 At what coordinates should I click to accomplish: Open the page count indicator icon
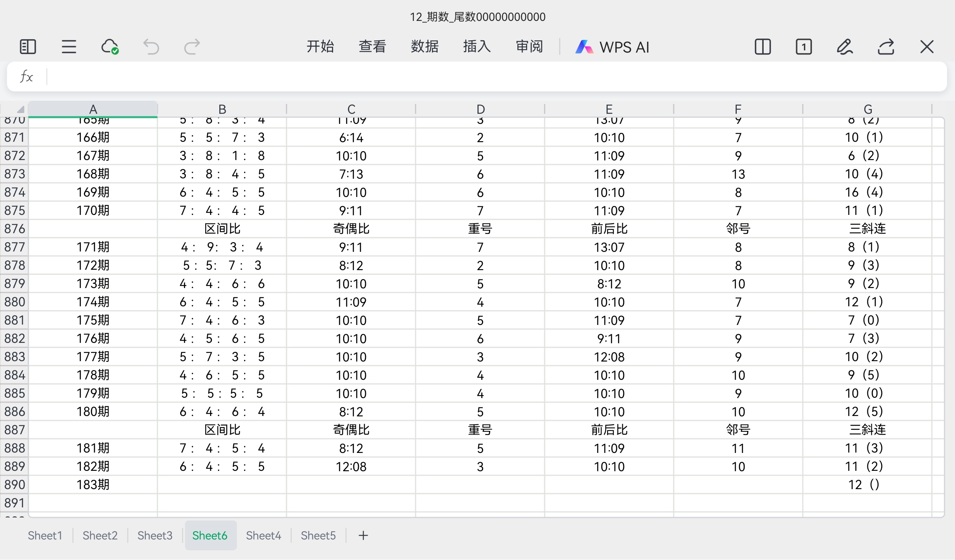[x=804, y=47]
